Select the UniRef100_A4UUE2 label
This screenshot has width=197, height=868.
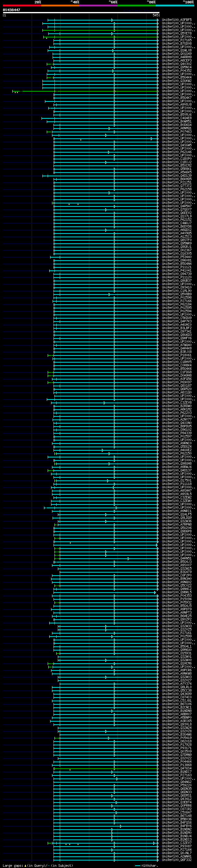click(177, 450)
